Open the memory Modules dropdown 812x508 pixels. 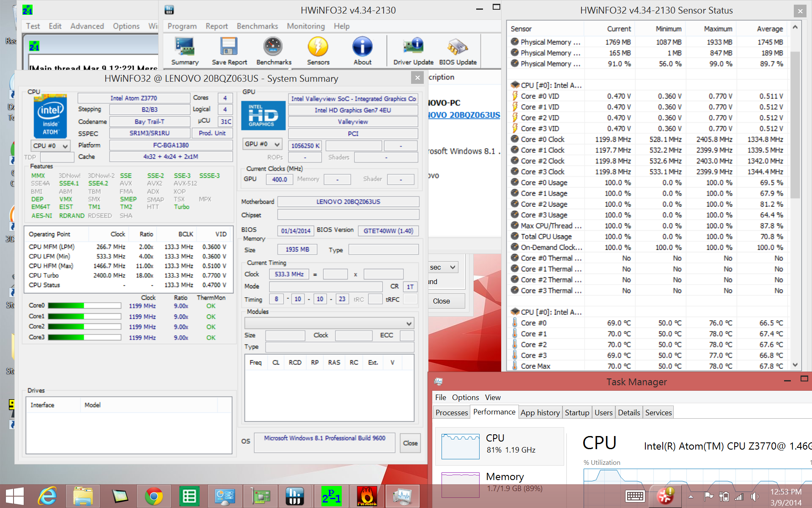pos(329,323)
